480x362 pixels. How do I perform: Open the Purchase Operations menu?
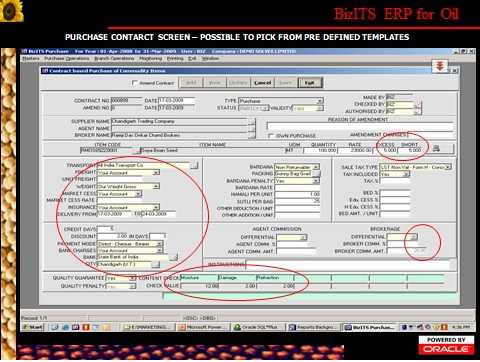coord(67,58)
